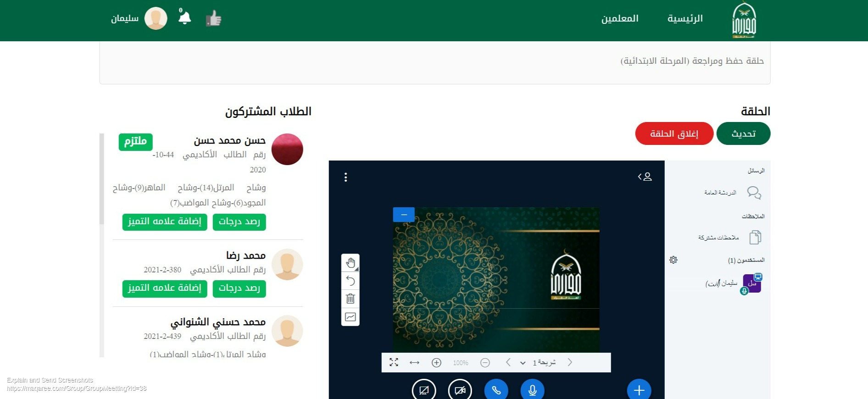Toggle webcam sharing button
This screenshot has height=399, width=868.
[460, 390]
